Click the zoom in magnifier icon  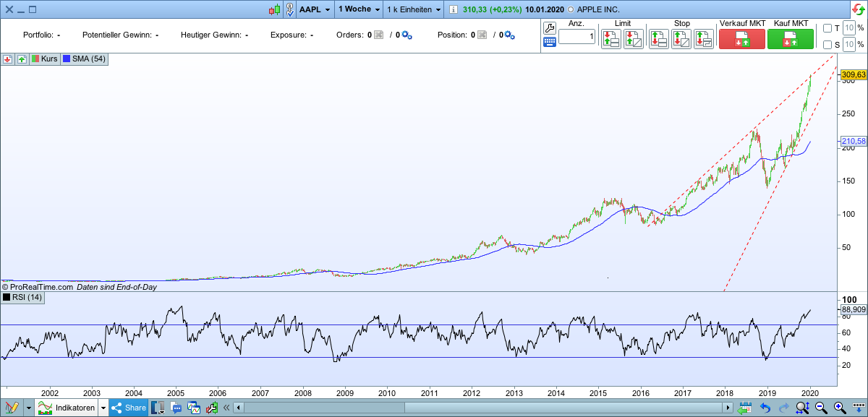click(840, 408)
